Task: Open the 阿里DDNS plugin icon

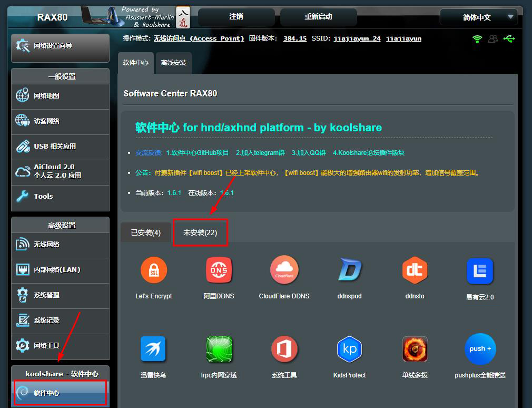Action: 219,270
